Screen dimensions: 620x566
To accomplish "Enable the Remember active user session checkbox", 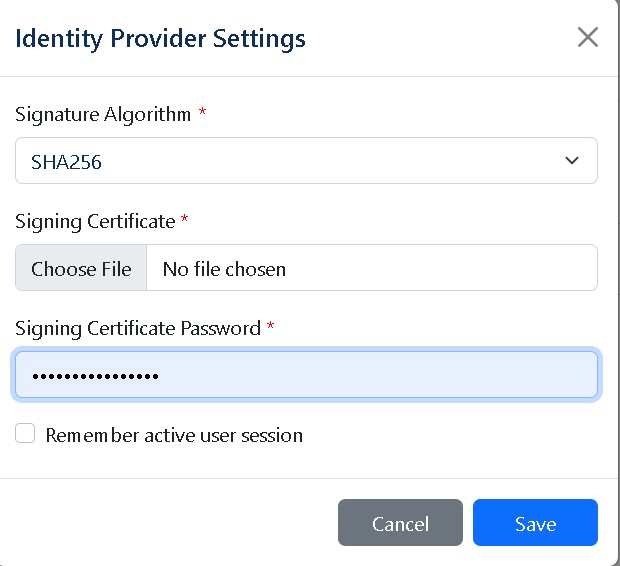I will point(26,434).
